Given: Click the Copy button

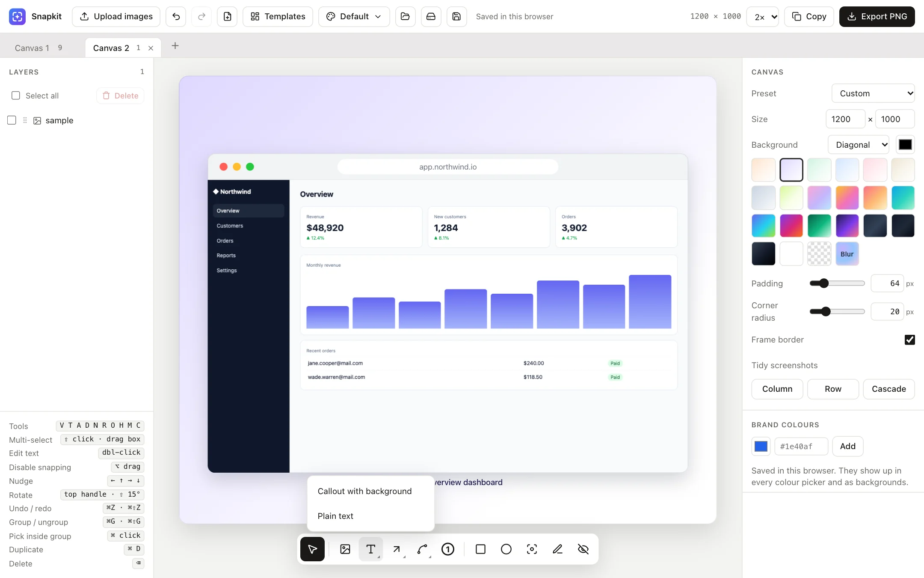Looking at the screenshot, I should (809, 16).
